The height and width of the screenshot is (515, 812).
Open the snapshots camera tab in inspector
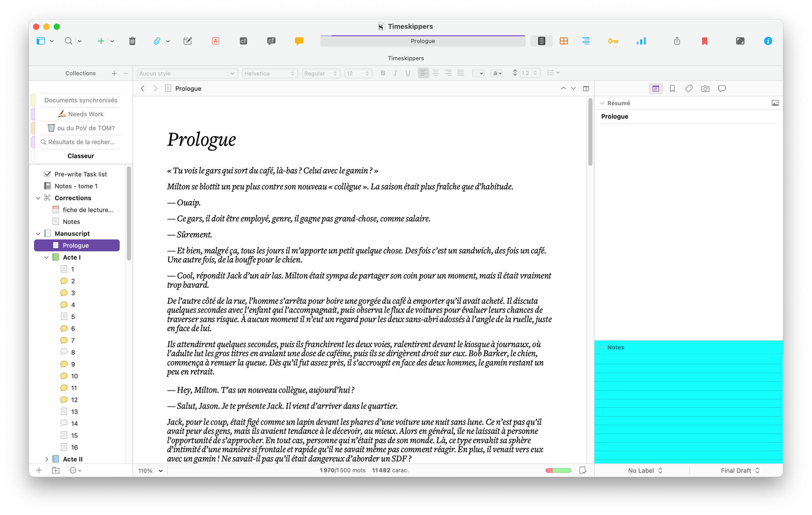tap(705, 89)
